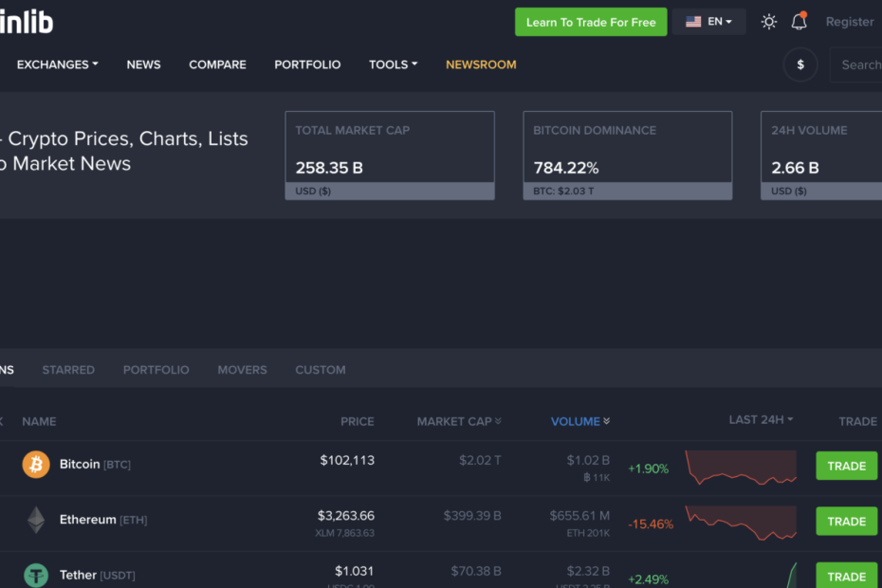
Task: Click the Bitcoin Dominance card
Action: (628, 156)
